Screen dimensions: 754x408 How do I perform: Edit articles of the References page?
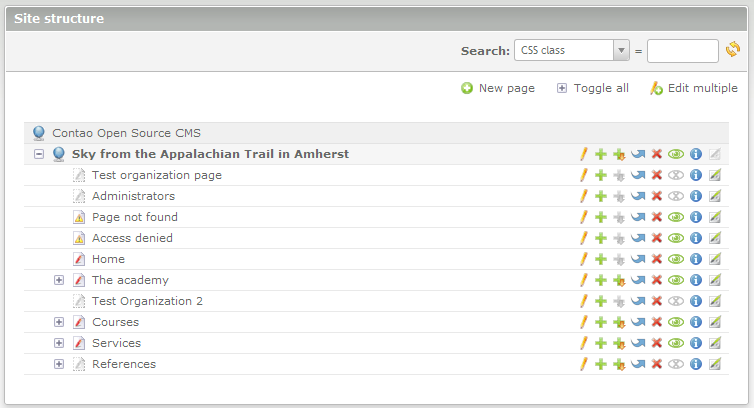(x=715, y=364)
